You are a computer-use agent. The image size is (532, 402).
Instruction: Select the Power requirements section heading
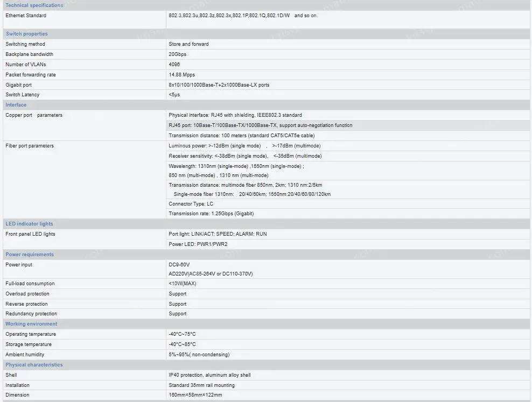point(30,255)
